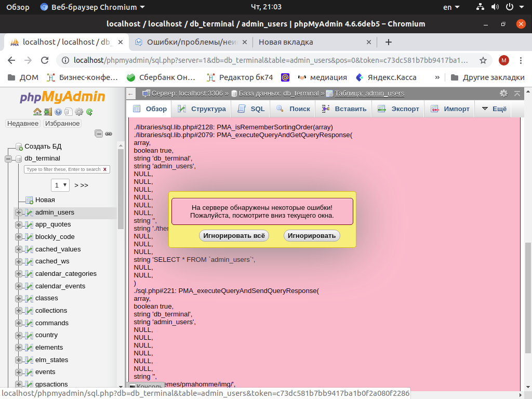Open the Ubuntu Обзор activities menu
This screenshot has width=532, height=399.
point(18,7)
